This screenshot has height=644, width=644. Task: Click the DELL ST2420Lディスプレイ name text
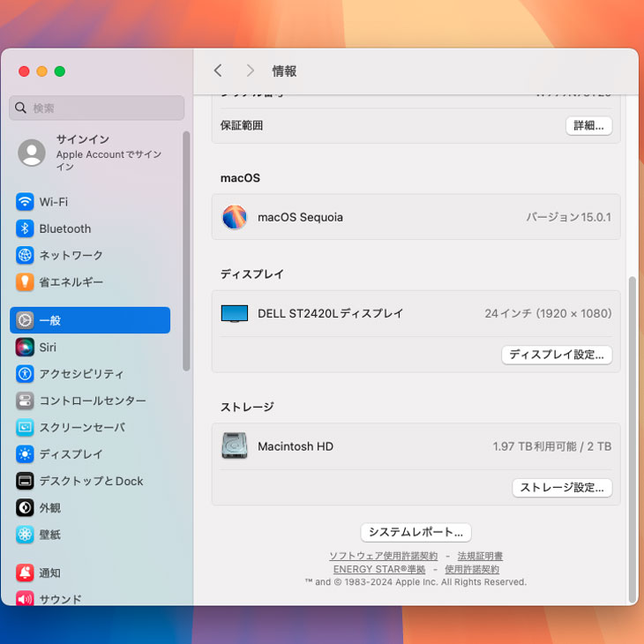click(x=330, y=314)
